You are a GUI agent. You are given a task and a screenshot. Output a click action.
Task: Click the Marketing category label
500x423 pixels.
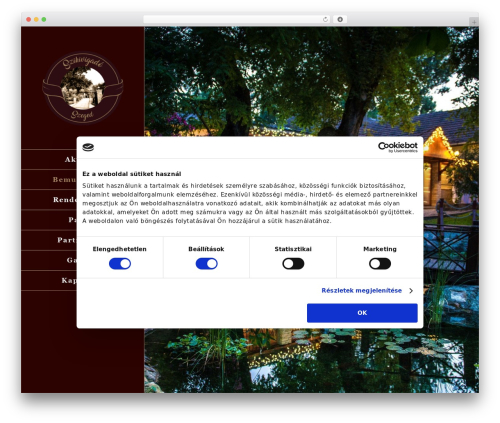tap(380, 249)
